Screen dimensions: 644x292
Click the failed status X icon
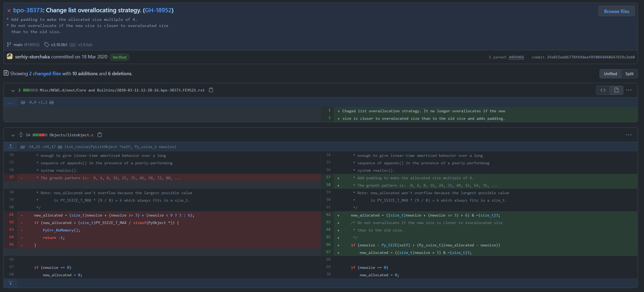[x=9, y=11]
